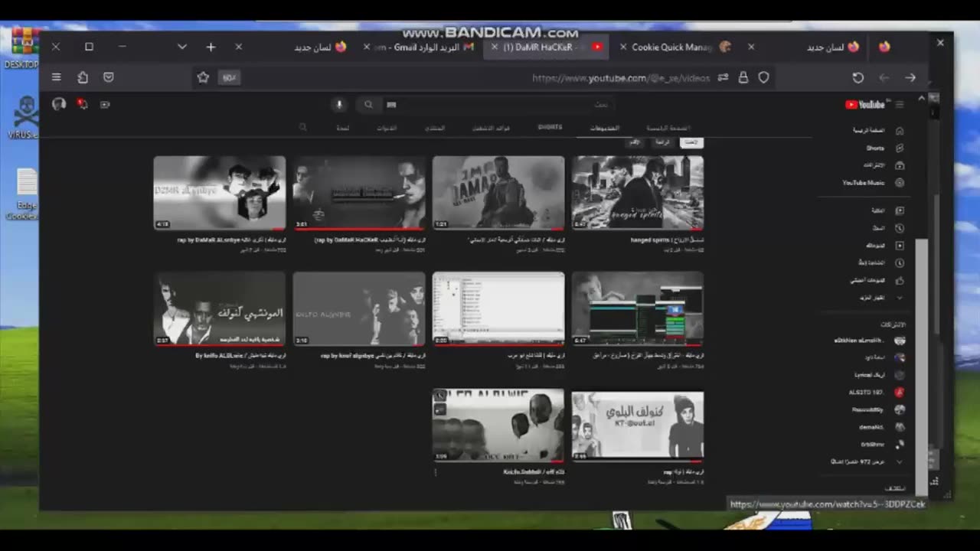Screen dimensions: 980x551
Task: Open options menu for KnLfo.0shhdl video
Action: pyautogui.click(x=436, y=473)
